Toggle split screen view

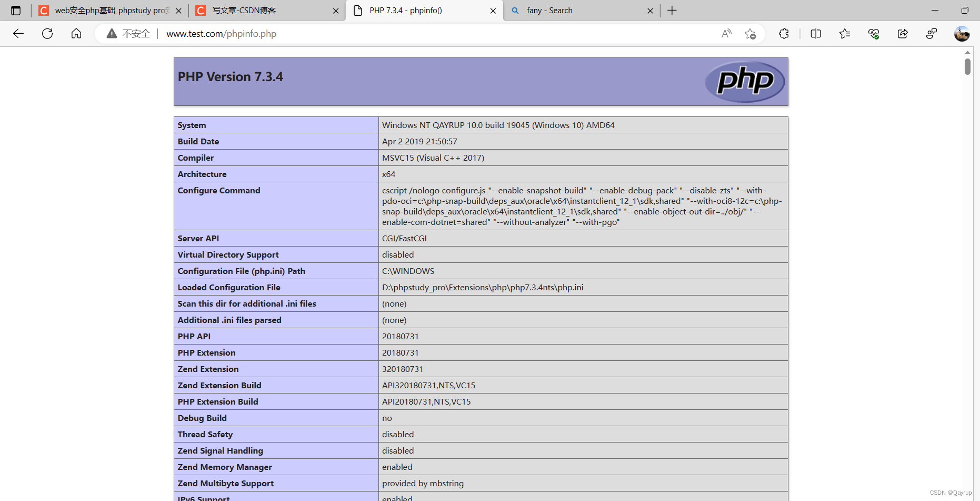click(816, 34)
